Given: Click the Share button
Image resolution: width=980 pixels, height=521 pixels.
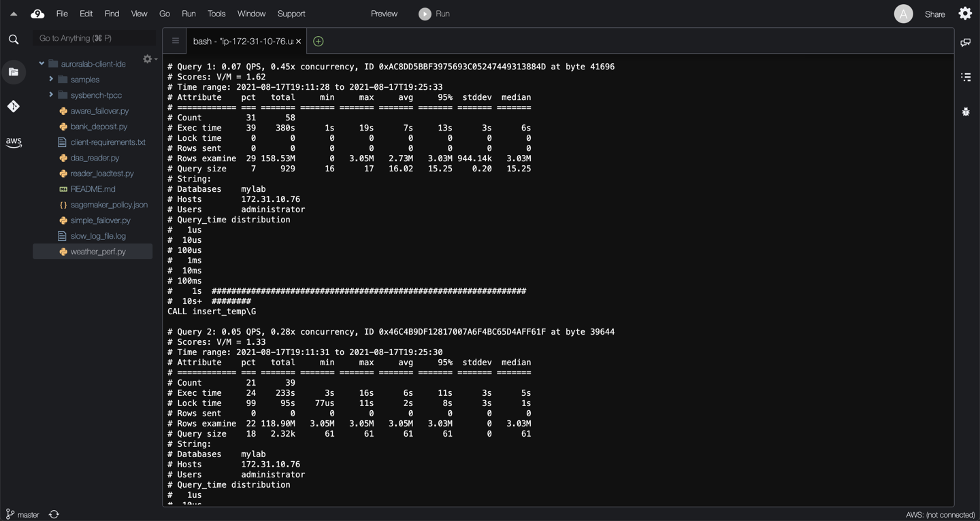Looking at the screenshot, I should [x=934, y=14].
